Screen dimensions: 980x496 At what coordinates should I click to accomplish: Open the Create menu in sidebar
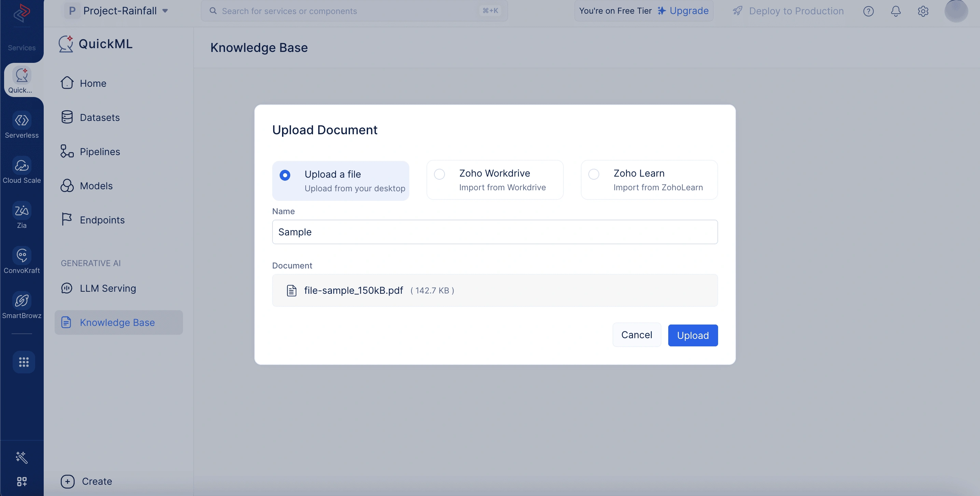[86, 481]
